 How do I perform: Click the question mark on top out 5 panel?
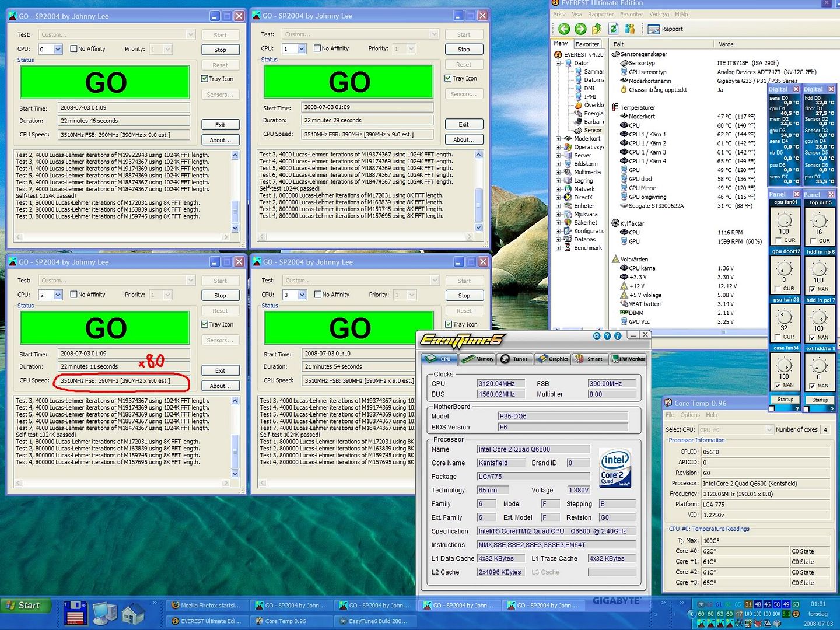click(x=831, y=409)
